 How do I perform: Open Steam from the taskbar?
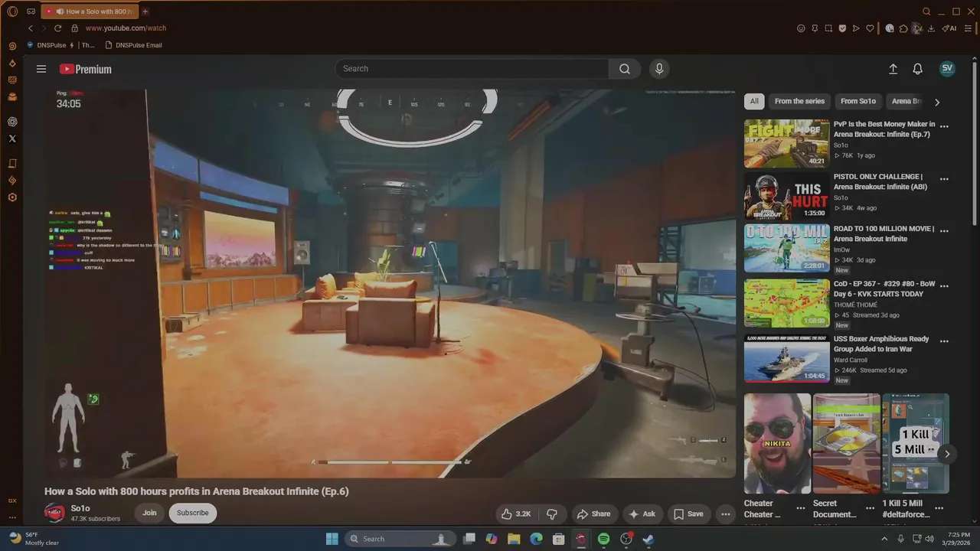click(648, 539)
